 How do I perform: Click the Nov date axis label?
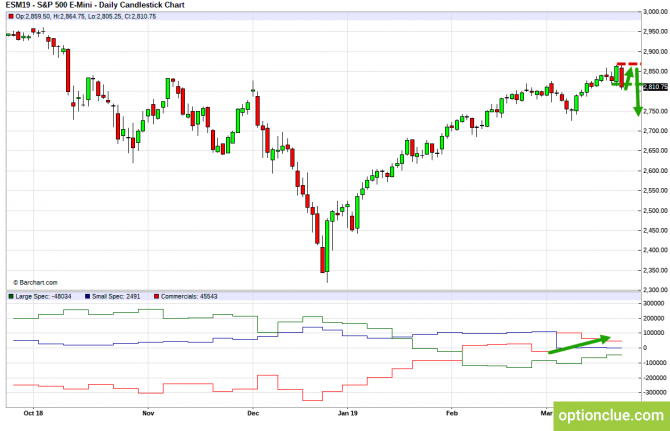148,413
